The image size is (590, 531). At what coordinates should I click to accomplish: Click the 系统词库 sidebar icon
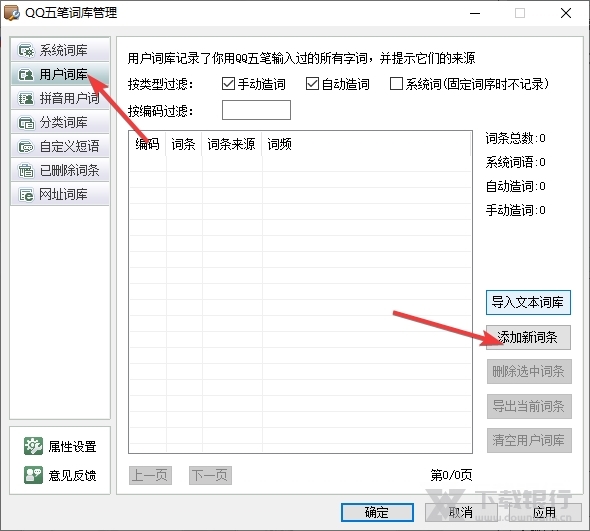point(26,50)
